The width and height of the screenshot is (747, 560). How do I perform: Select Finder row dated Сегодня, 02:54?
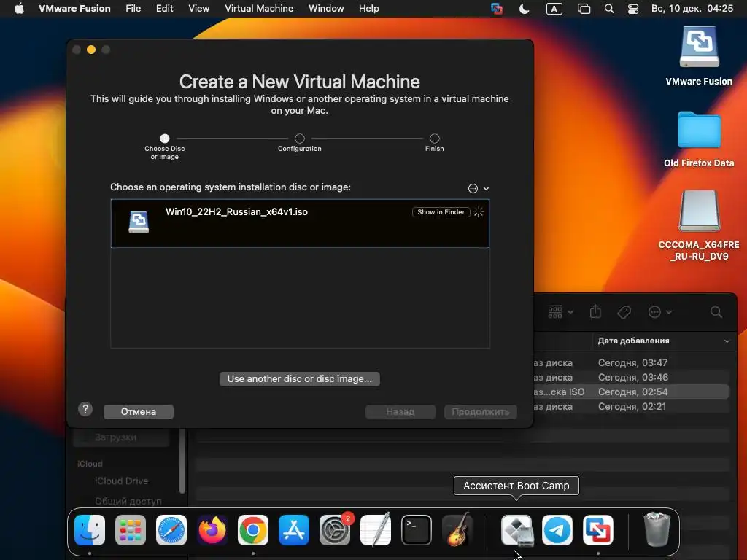point(632,392)
